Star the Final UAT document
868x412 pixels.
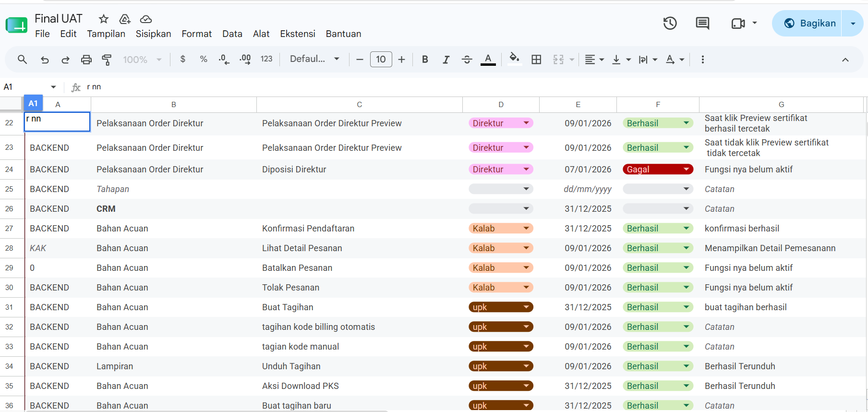pos(104,19)
